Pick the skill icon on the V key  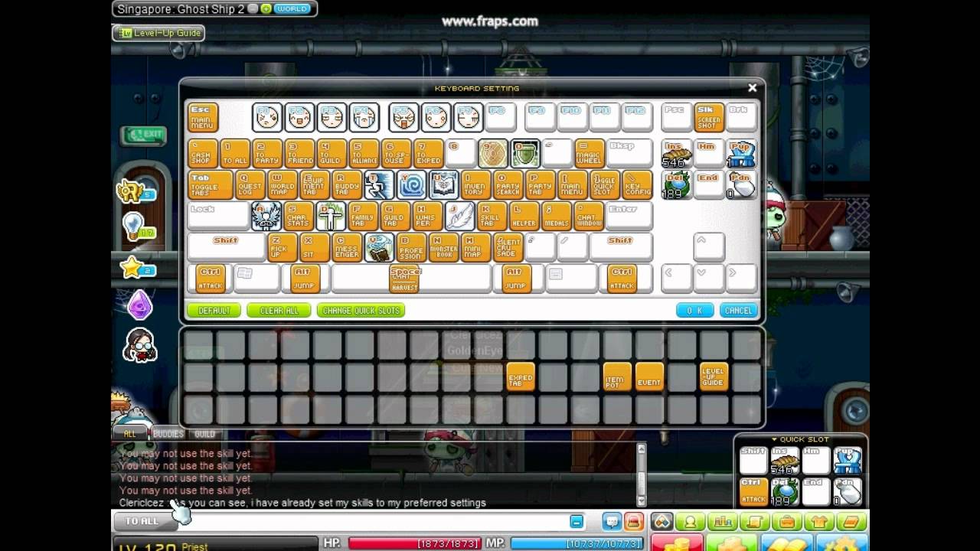pos(379,248)
